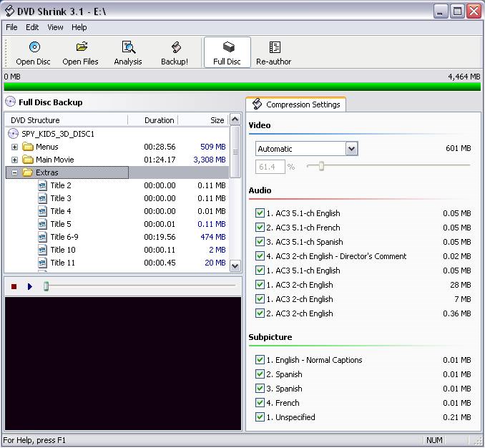Screen dimensions: 485x448
Task: Click the Open Files folder icon
Action: tap(82, 47)
